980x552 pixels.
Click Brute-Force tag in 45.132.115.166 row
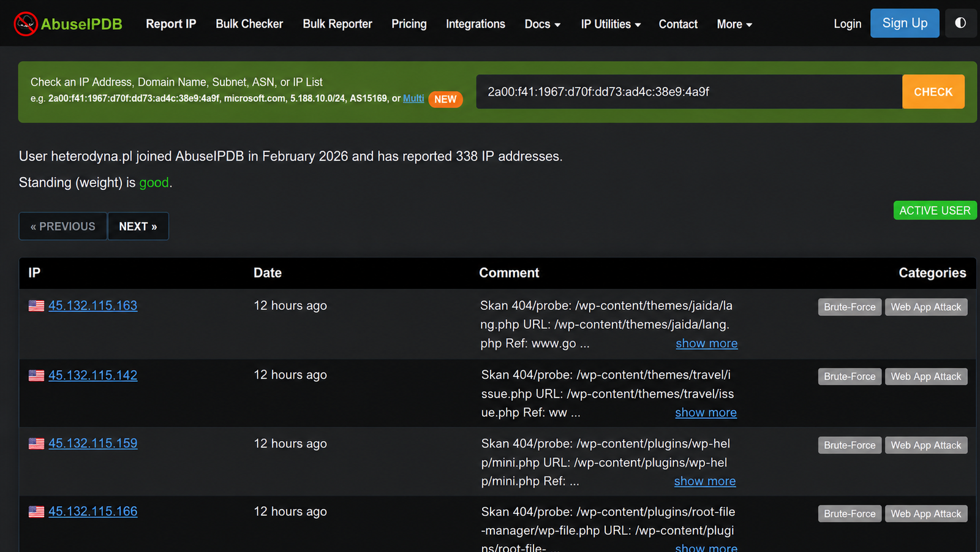pos(850,513)
